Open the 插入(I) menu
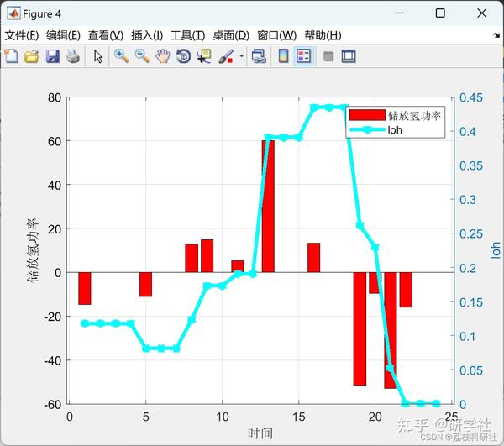Viewport: 504px width, 446px height. coord(147,35)
